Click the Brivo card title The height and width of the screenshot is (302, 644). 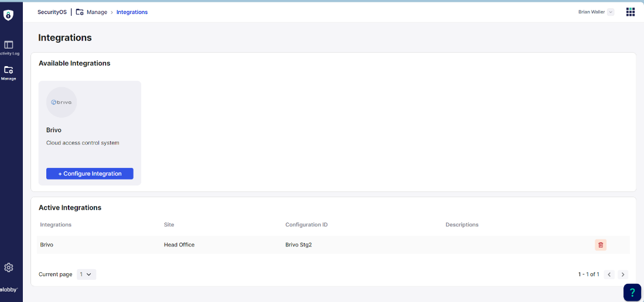click(x=53, y=130)
